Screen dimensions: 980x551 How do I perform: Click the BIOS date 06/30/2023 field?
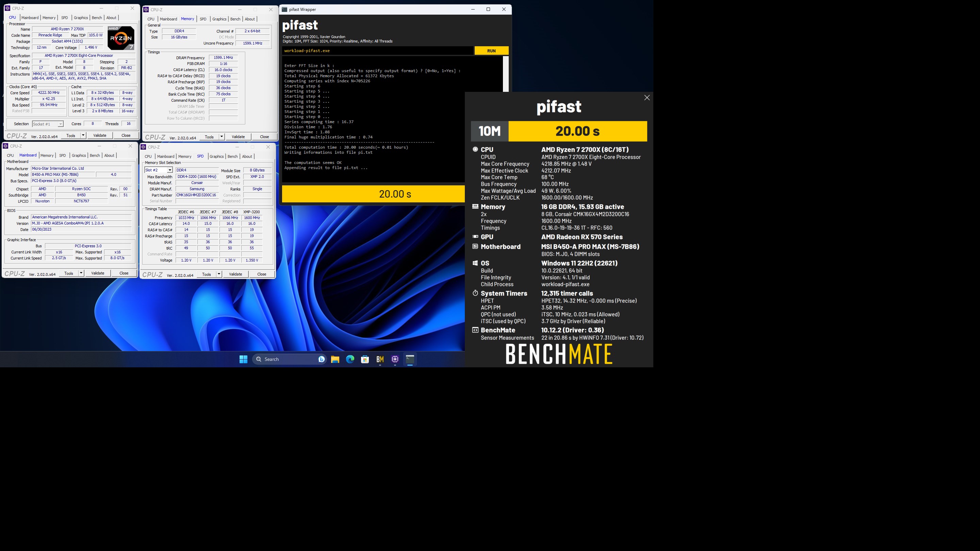click(81, 229)
